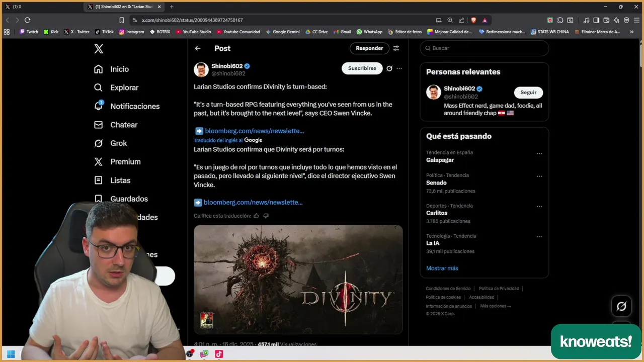Click the X logo in sidebar

tap(99, 49)
